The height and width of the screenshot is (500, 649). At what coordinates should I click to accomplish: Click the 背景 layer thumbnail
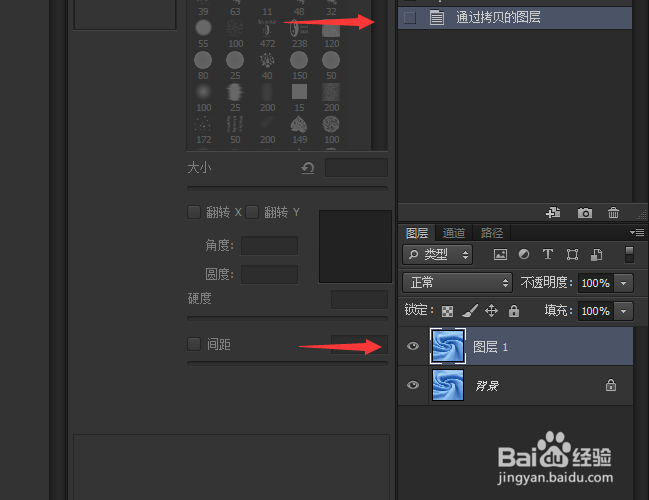click(448, 385)
